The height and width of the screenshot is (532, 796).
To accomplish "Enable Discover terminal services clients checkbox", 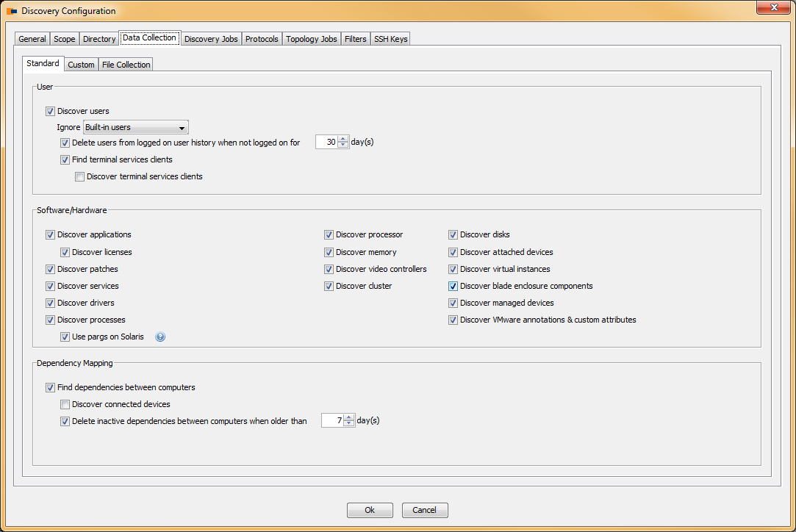I will [x=79, y=177].
